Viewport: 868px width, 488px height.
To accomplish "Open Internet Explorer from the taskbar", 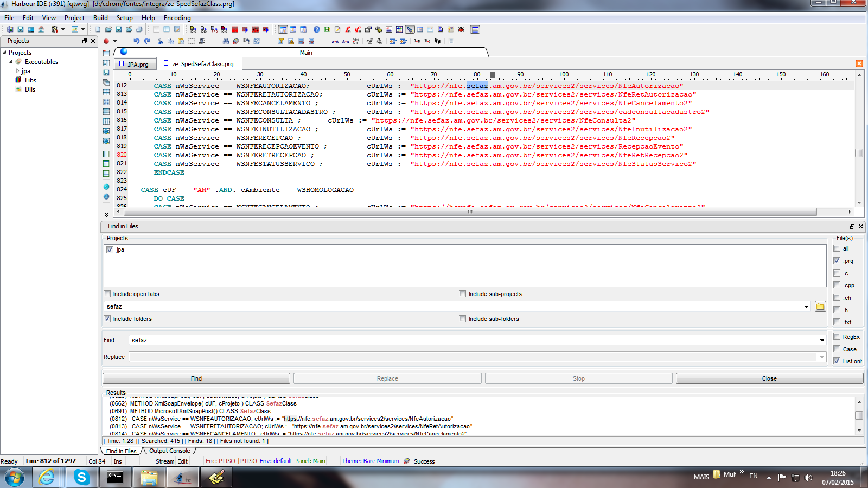I will click(x=47, y=478).
